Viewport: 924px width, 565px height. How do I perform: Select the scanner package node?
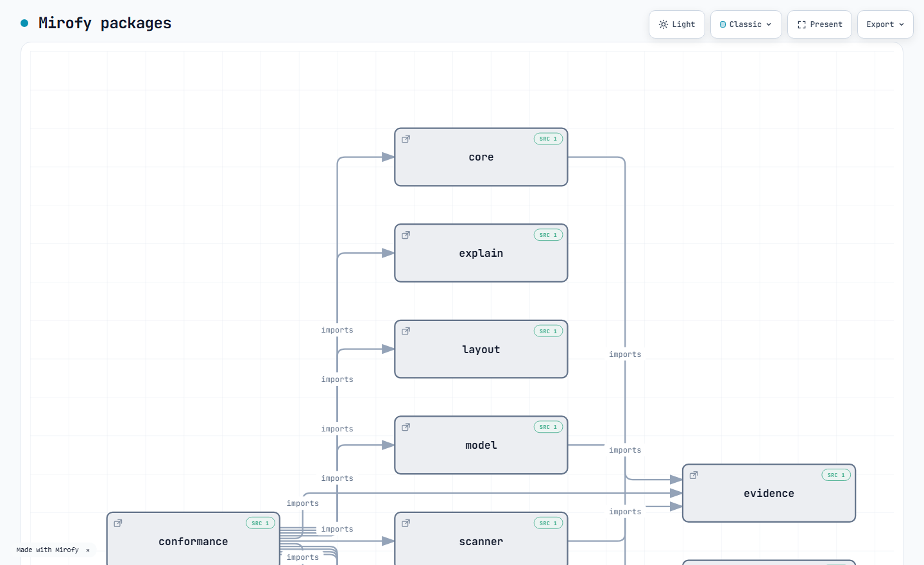click(481, 539)
